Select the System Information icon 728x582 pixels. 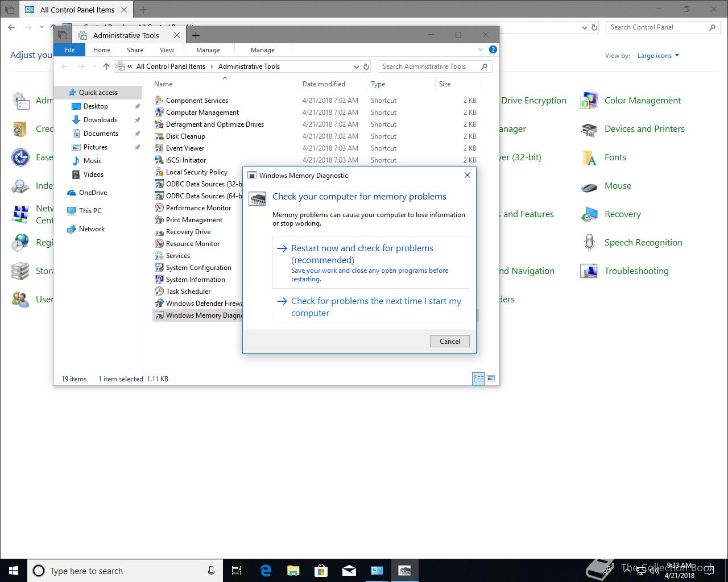159,280
